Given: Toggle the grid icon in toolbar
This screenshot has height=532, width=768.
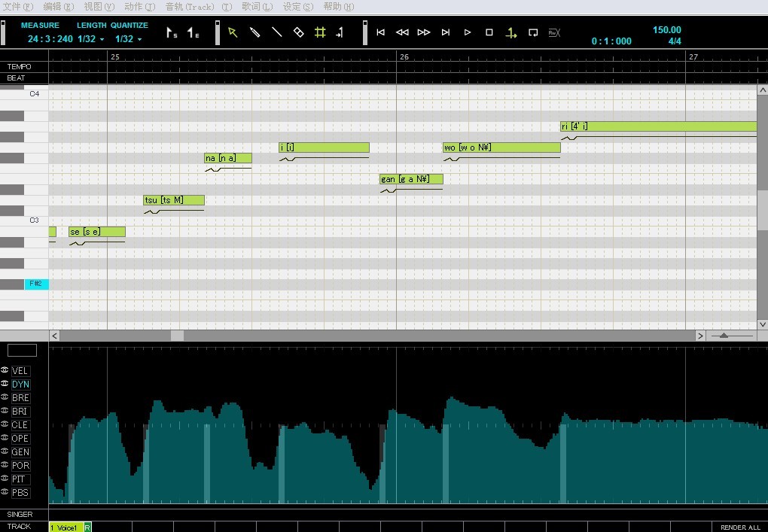Looking at the screenshot, I should tap(320, 32).
